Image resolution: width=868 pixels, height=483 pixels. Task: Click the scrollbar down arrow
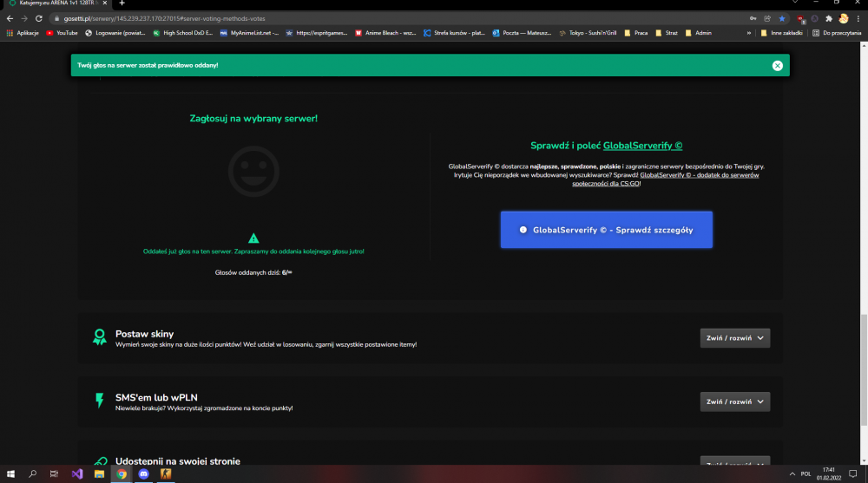pos(864,460)
